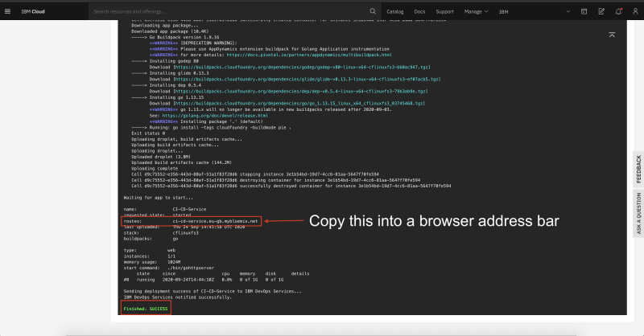Open the user profile icon

coord(635,11)
